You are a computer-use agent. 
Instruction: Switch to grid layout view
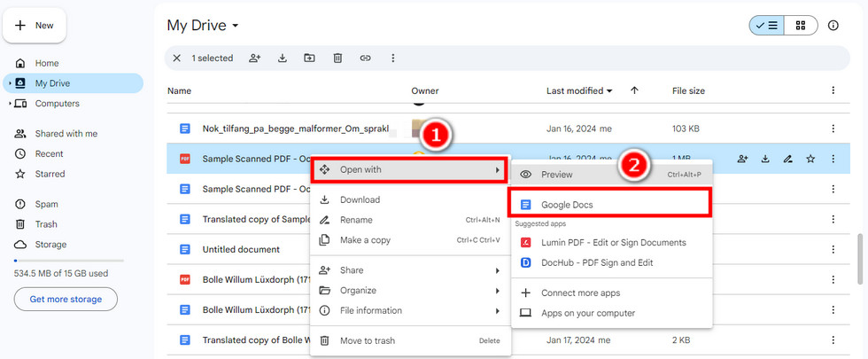801,26
